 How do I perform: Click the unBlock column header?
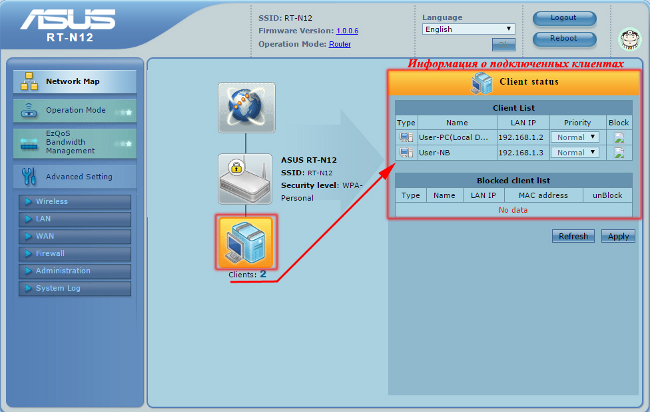607,195
